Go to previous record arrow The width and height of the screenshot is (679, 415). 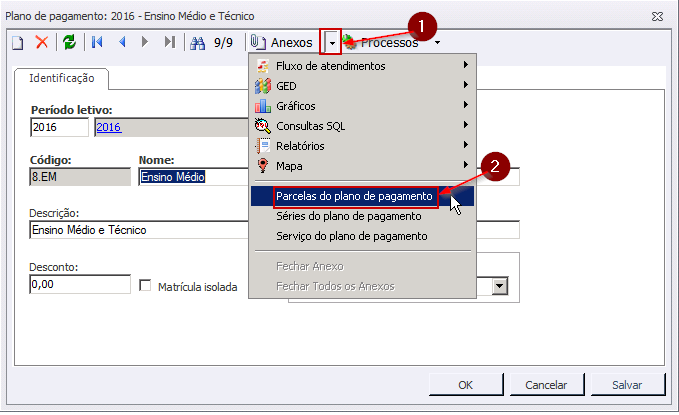[122, 42]
